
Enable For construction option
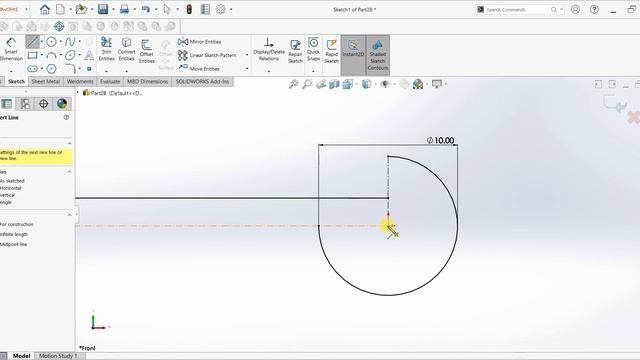[x=17, y=224]
